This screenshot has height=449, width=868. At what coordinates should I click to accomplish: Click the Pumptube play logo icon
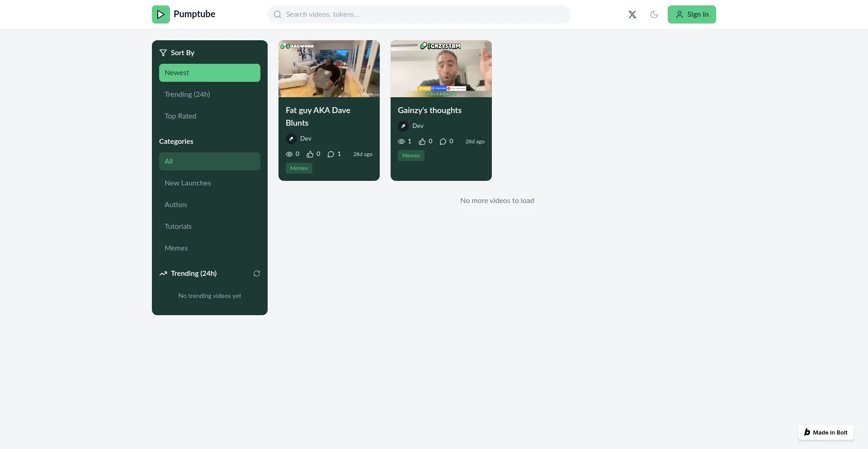[160, 14]
